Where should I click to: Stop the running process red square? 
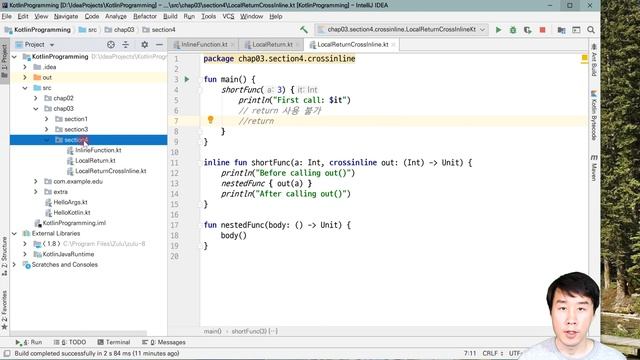tap(542, 30)
